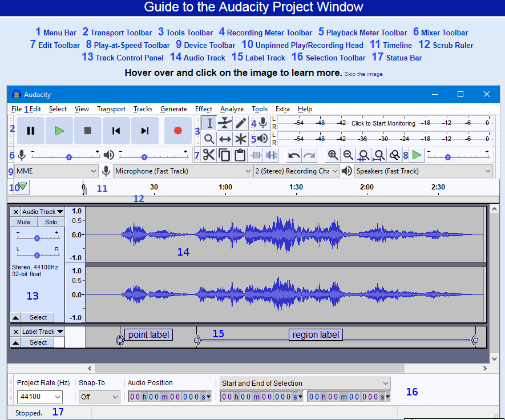This screenshot has width=505, height=420.
Task: Click the Paste clipboard icon
Action: (240, 155)
